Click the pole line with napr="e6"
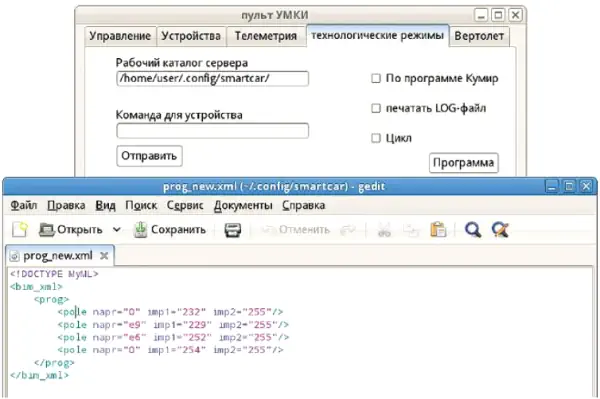The height and width of the screenshot is (399, 600). click(173, 337)
